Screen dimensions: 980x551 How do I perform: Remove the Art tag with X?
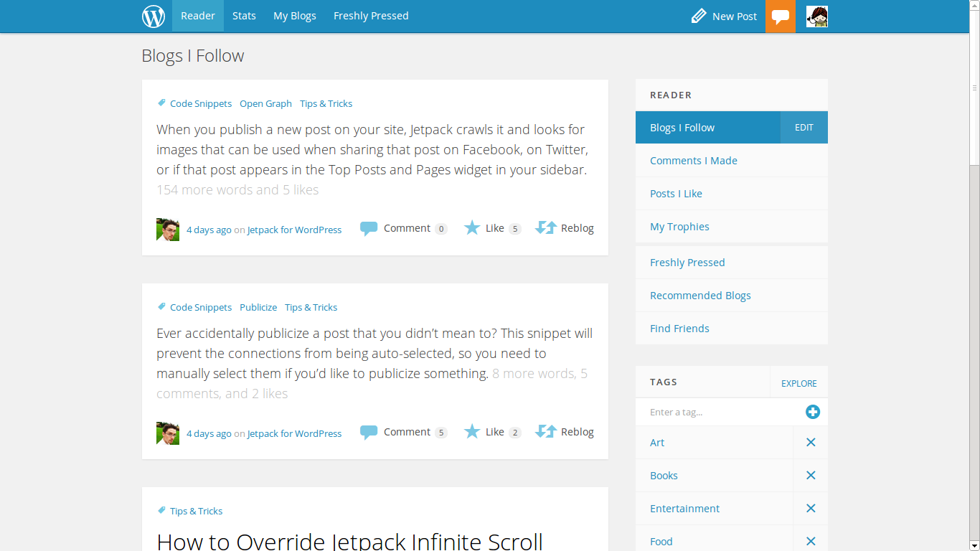click(x=811, y=443)
